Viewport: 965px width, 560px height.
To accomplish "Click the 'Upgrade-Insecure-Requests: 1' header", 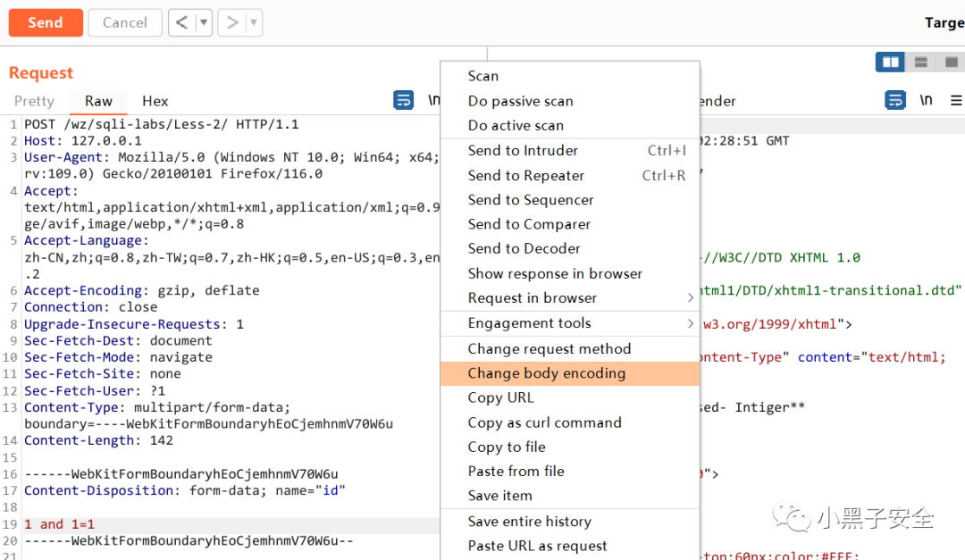I will [x=133, y=324].
